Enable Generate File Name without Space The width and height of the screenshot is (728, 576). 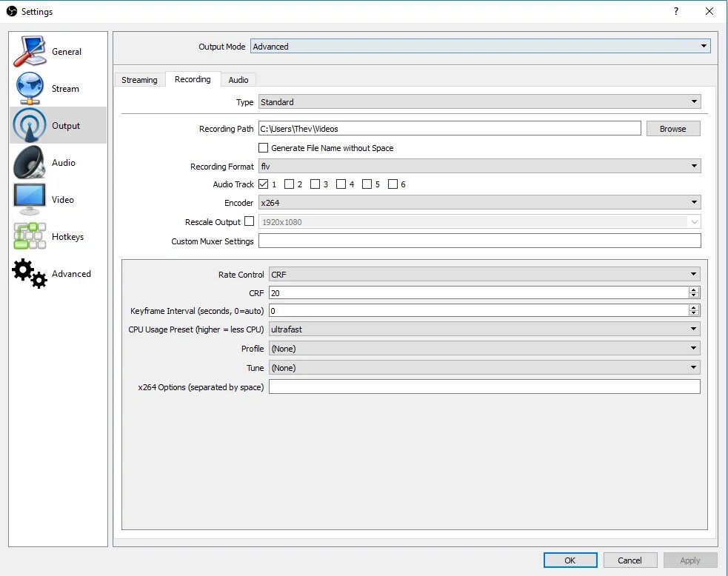[263, 147]
